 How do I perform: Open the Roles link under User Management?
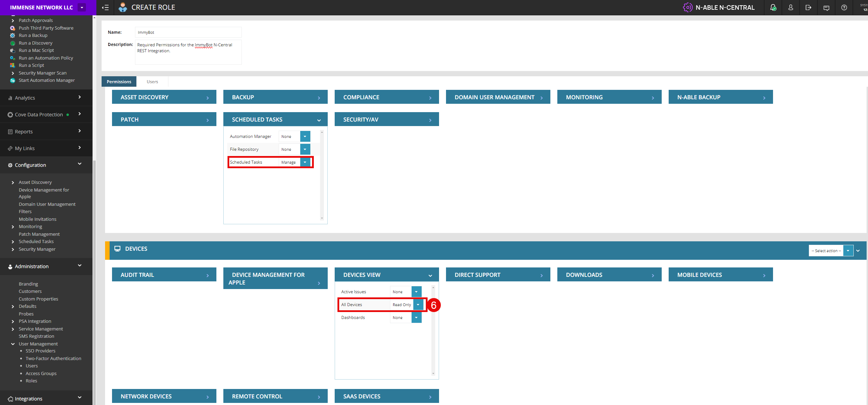[x=31, y=381]
